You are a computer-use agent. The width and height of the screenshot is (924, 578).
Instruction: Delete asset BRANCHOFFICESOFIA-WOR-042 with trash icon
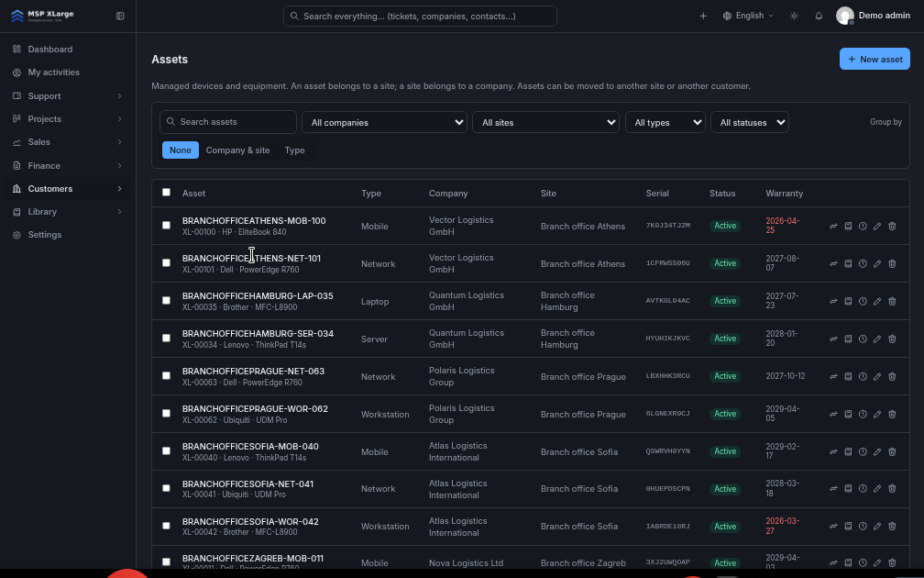click(x=892, y=526)
